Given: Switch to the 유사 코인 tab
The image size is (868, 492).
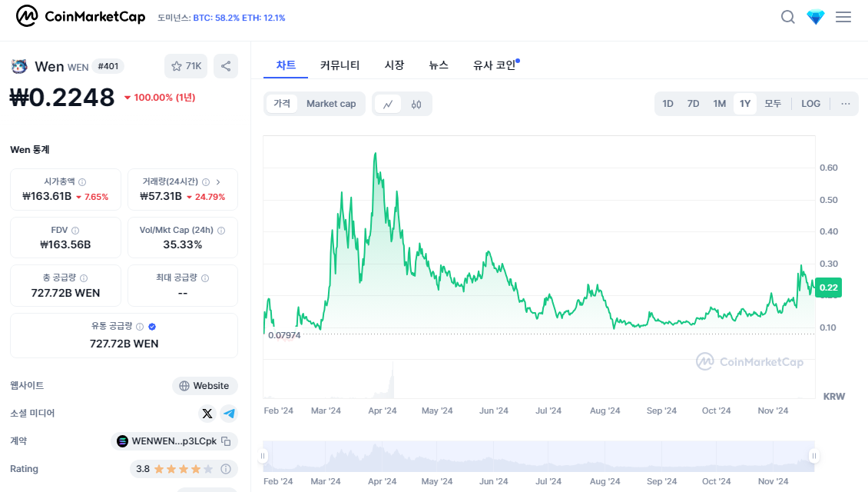Looking at the screenshot, I should 495,65.
